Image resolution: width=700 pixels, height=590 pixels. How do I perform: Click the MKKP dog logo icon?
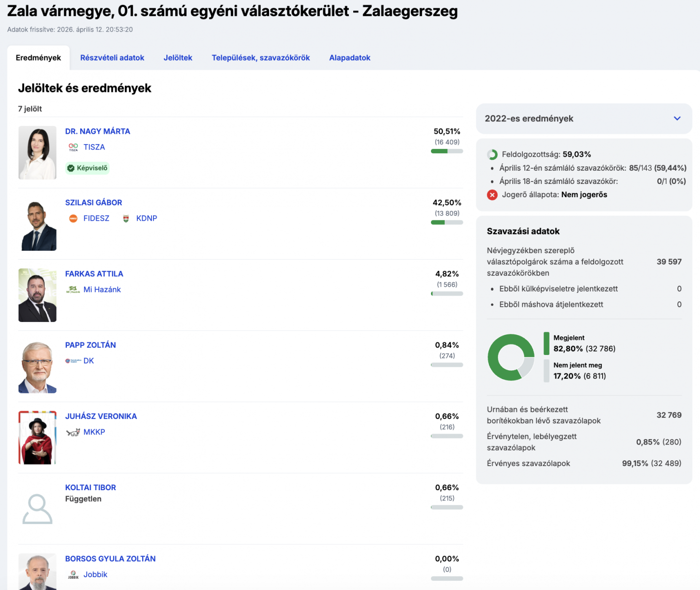pyautogui.click(x=73, y=432)
